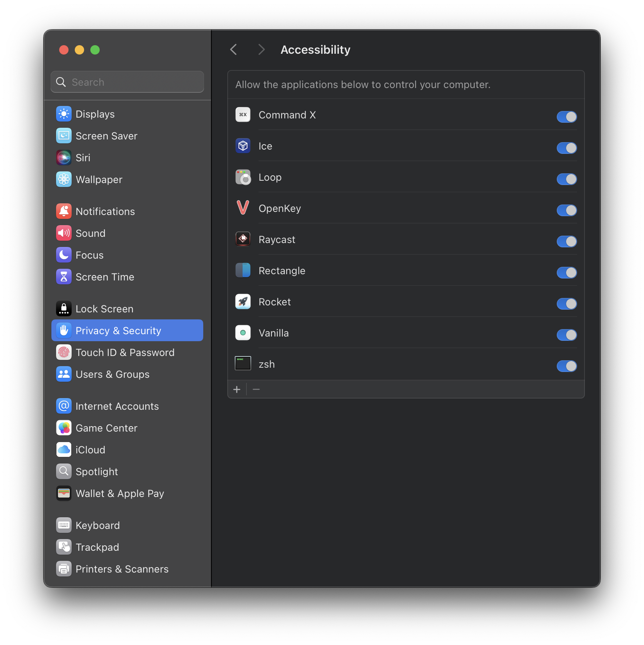The height and width of the screenshot is (645, 644).
Task: Select the OpenKey app name
Action: click(280, 208)
